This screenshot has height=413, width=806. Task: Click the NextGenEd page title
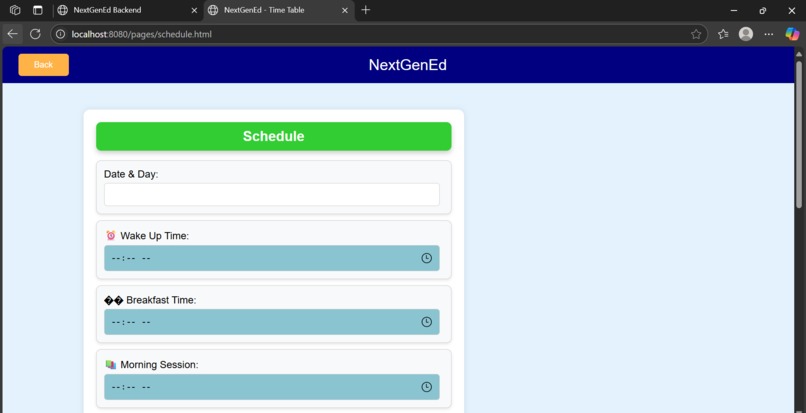tap(408, 65)
